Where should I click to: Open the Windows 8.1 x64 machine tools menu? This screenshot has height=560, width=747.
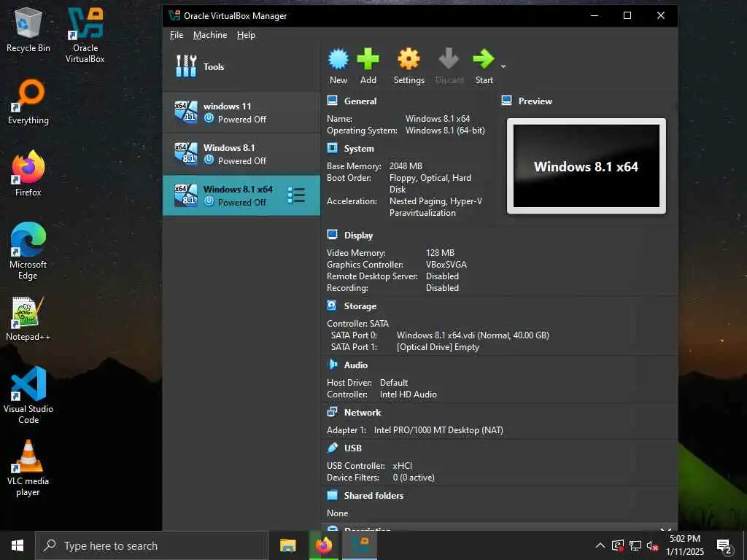point(296,195)
